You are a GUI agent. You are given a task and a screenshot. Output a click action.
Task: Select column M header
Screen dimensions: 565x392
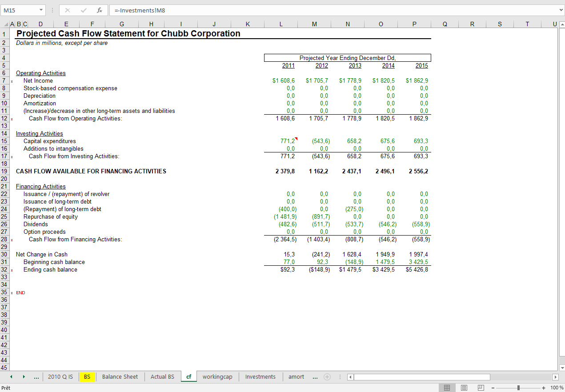[314, 25]
